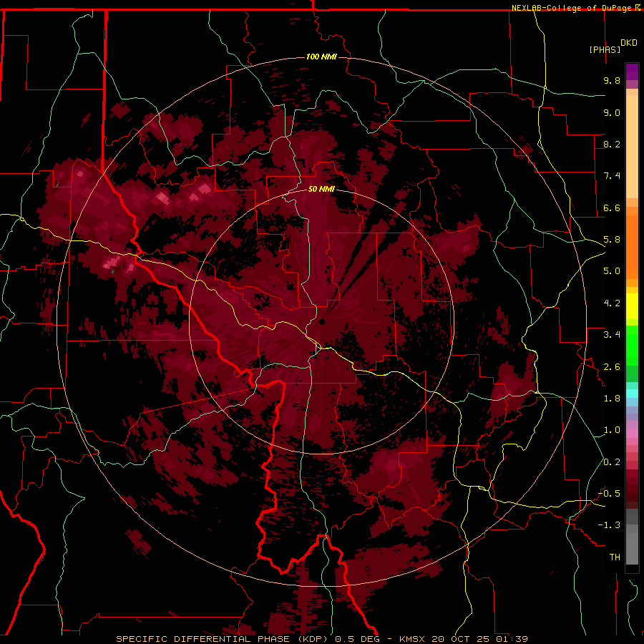This screenshot has width=644, height=644.
Task: Click the purple top segment of color bar
Action: click(x=632, y=72)
